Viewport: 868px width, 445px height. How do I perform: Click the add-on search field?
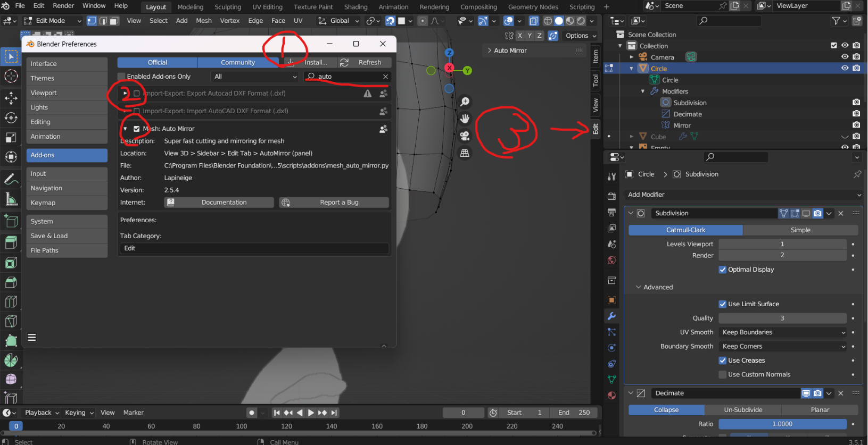[348, 77]
